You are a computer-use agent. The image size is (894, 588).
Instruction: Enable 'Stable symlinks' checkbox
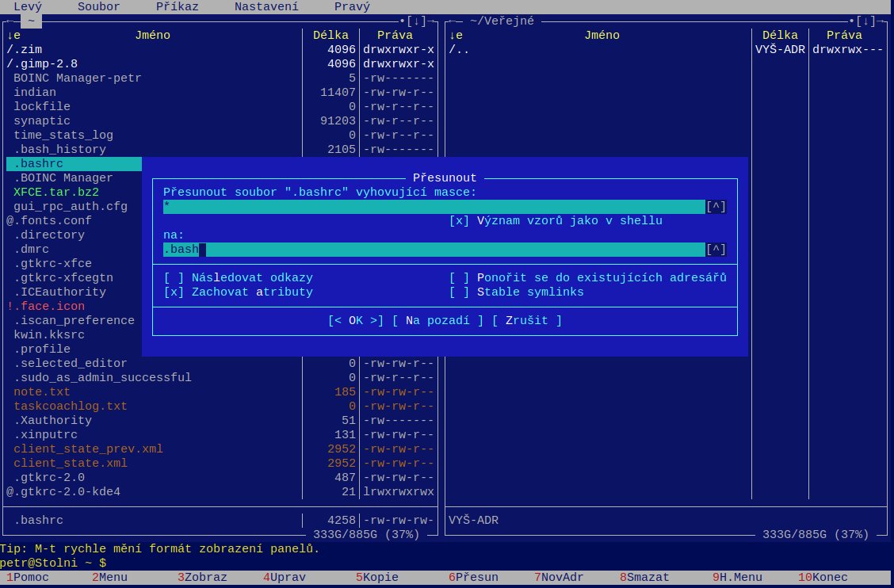click(460, 292)
